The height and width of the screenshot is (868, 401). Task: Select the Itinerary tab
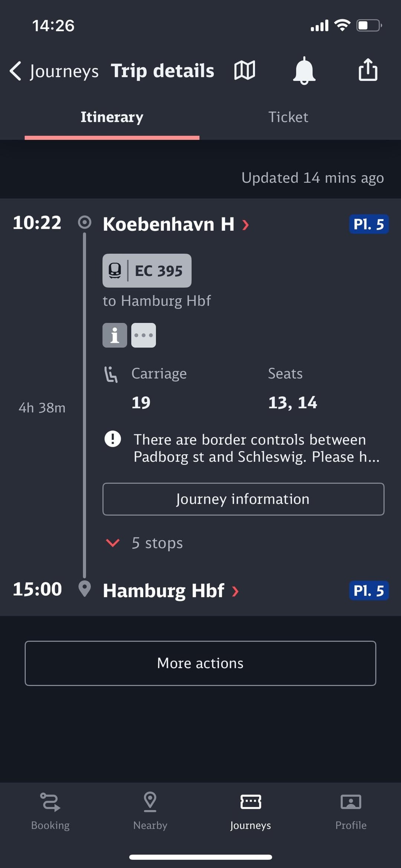pos(112,117)
